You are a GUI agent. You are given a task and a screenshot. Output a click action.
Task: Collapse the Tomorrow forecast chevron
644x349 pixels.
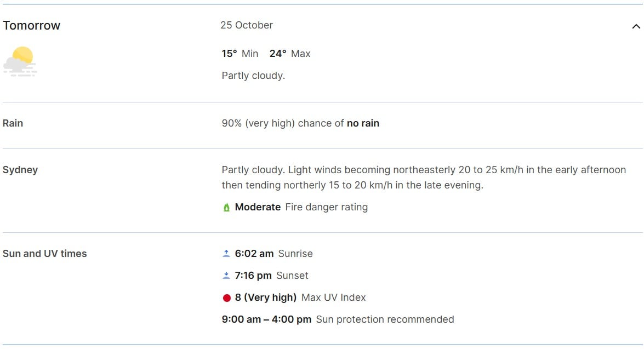[636, 26]
